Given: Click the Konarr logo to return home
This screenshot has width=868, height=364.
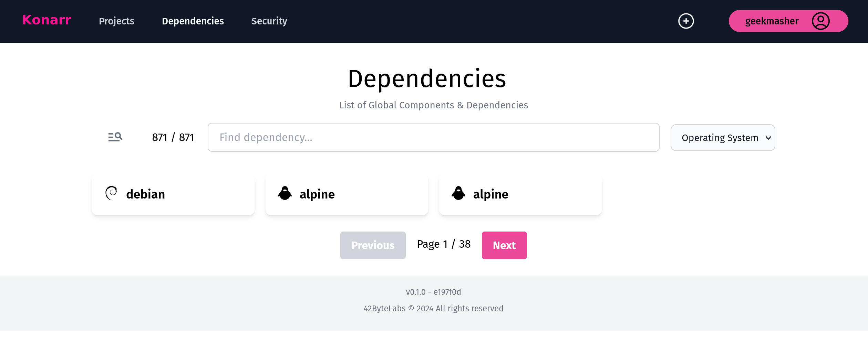Looking at the screenshot, I should [x=46, y=20].
